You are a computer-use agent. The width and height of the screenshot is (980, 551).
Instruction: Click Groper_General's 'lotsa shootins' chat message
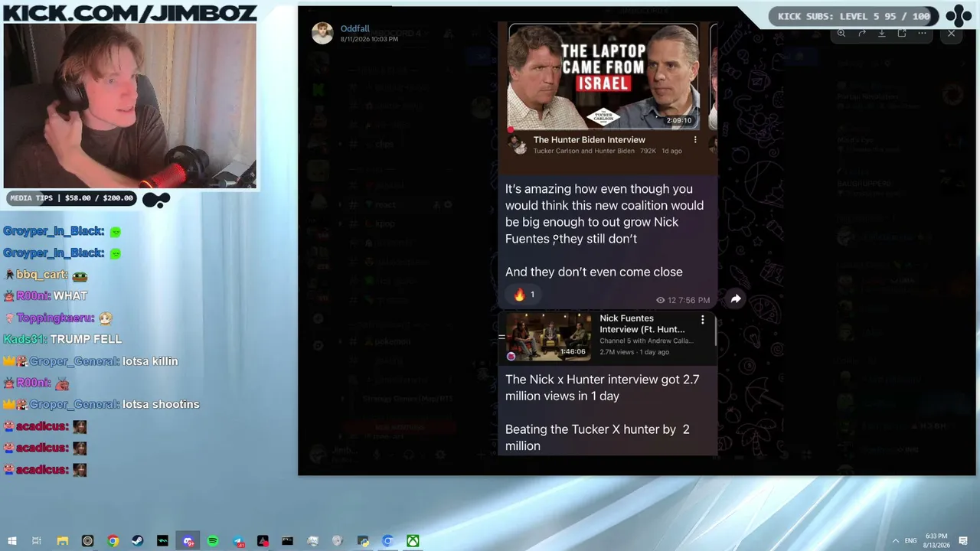[x=161, y=404]
